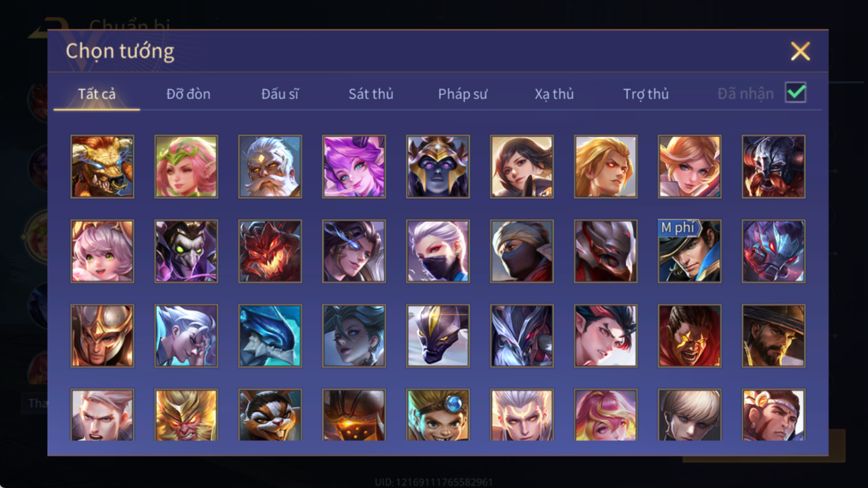Pick the pink-haired elf hero with leaf crown
Screen dimensions: 868x488
[186, 167]
